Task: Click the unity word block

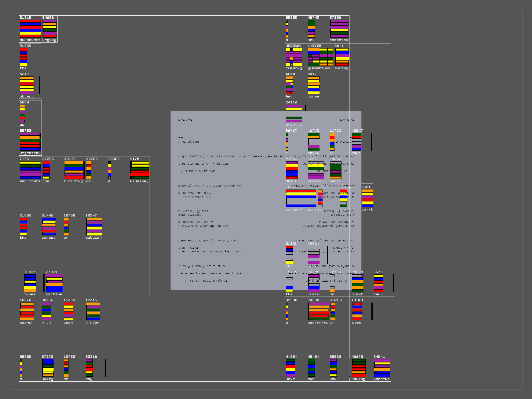Action: click(x=48, y=368)
